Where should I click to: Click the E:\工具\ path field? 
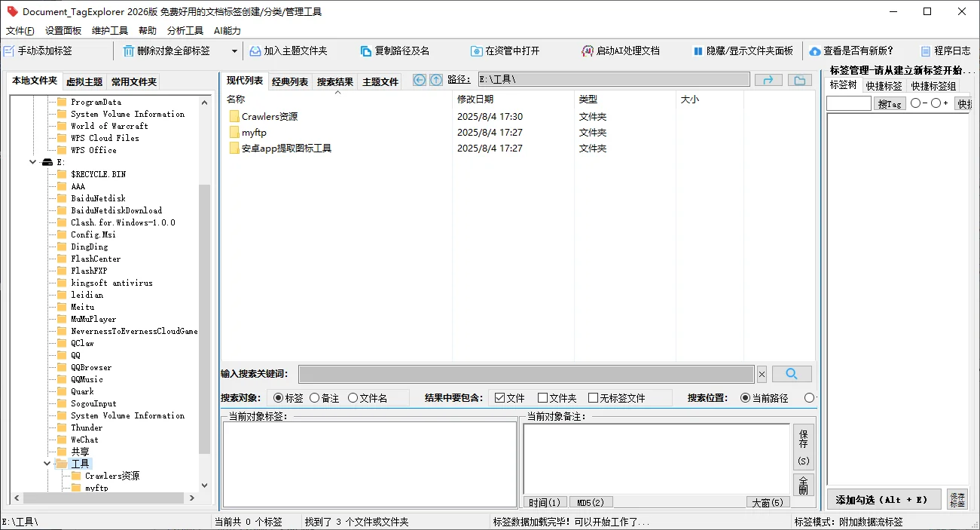pyautogui.click(x=614, y=80)
